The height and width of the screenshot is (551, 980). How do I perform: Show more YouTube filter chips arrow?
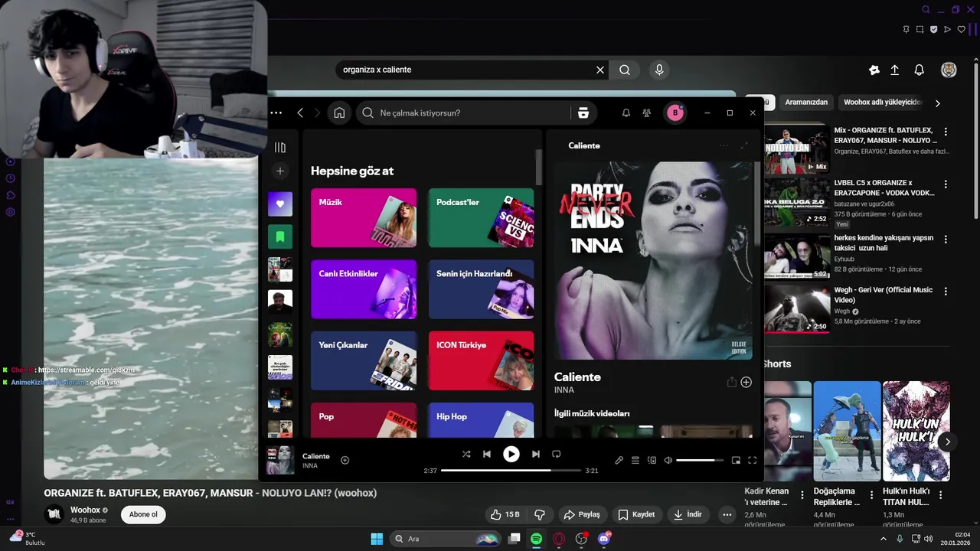coord(937,103)
